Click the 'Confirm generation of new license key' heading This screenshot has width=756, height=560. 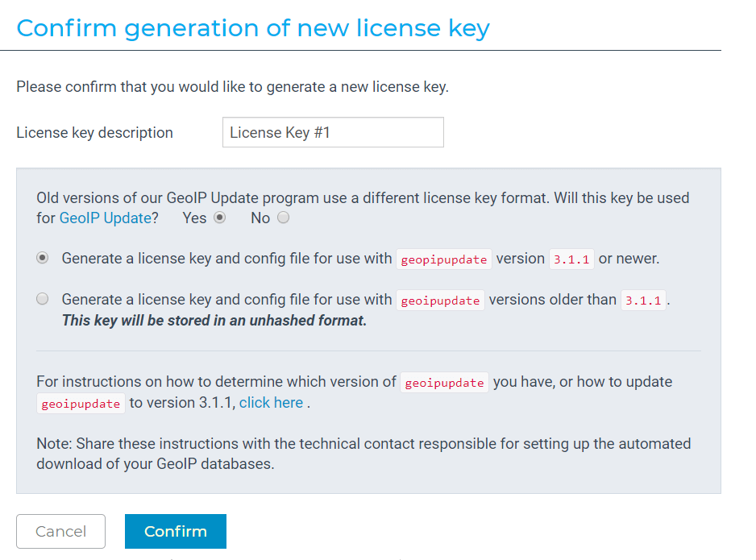tap(253, 29)
